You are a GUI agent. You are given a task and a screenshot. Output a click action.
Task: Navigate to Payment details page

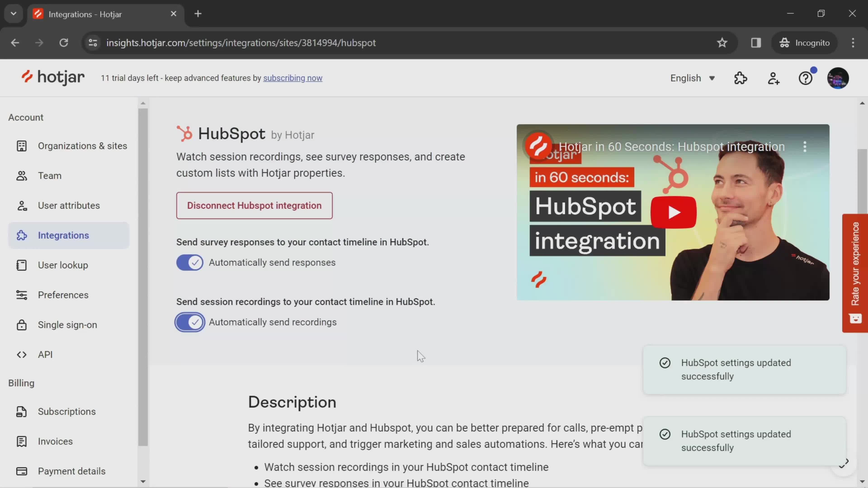(x=71, y=471)
